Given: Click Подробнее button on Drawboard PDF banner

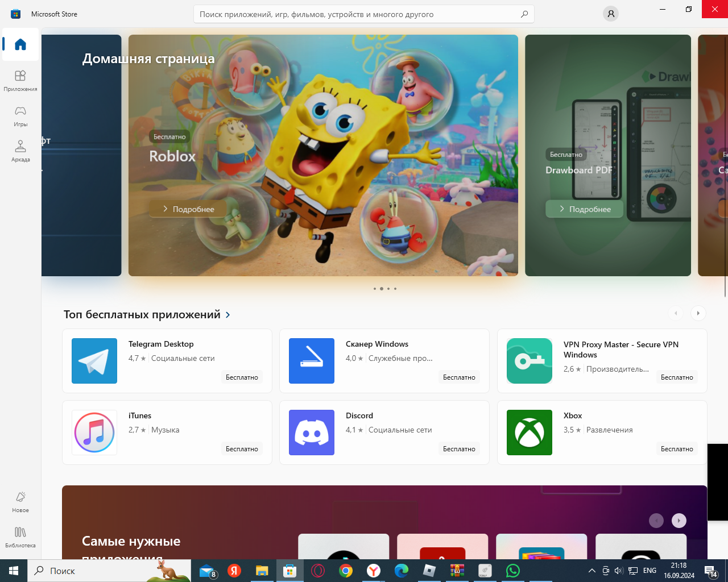Looking at the screenshot, I should [x=585, y=209].
